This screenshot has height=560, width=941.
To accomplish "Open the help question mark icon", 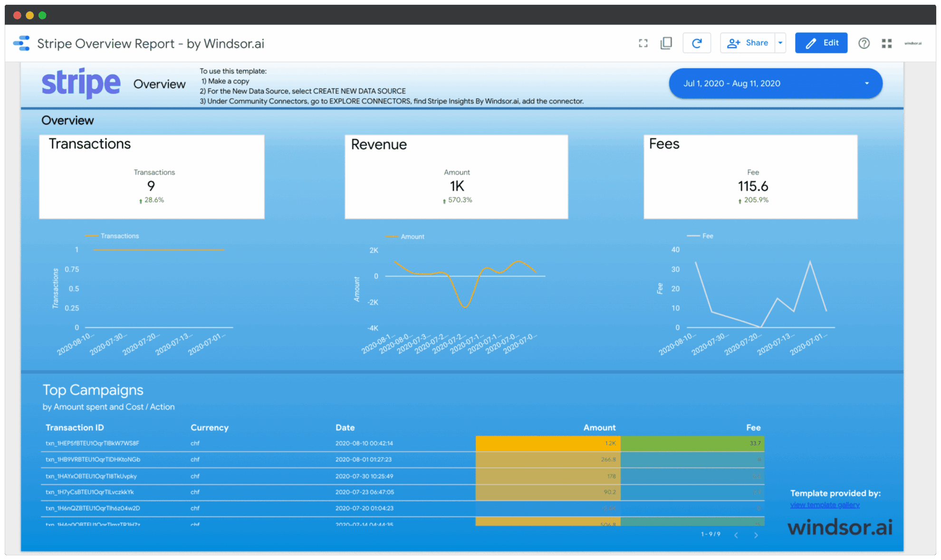I will (x=864, y=43).
